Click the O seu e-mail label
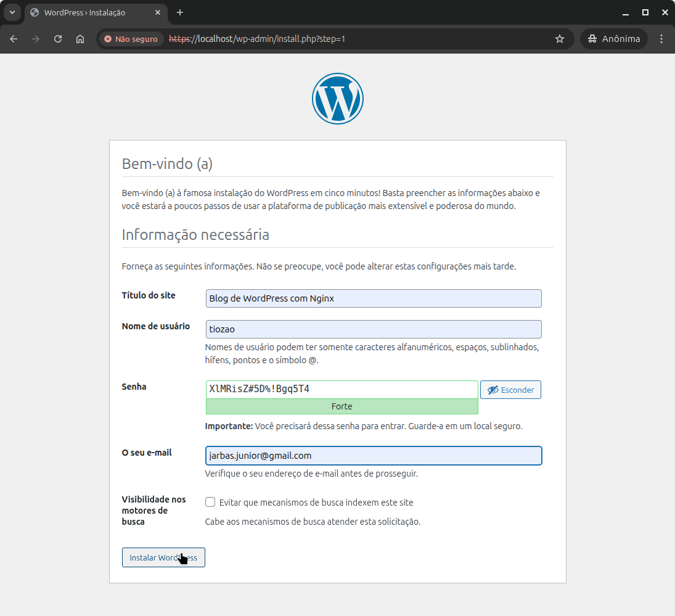Screen dimensions: 675x616 [146, 453]
